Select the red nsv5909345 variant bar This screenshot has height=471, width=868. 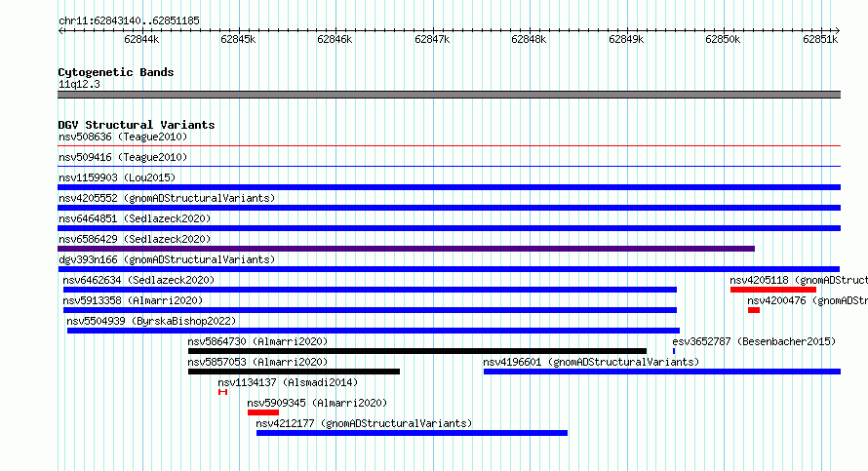point(263,412)
